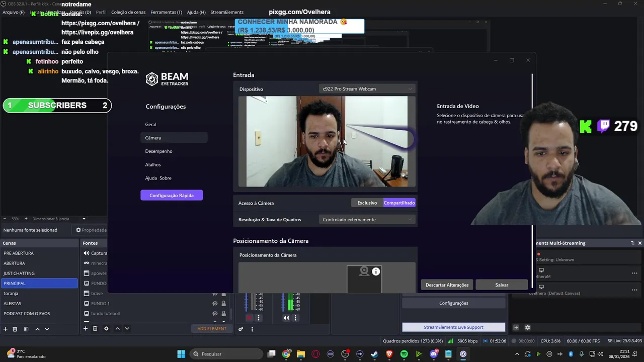This screenshot has width=644, height=362.
Task: Open audio mixer three-dot menu at bottom
Action: click(x=252, y=329)
